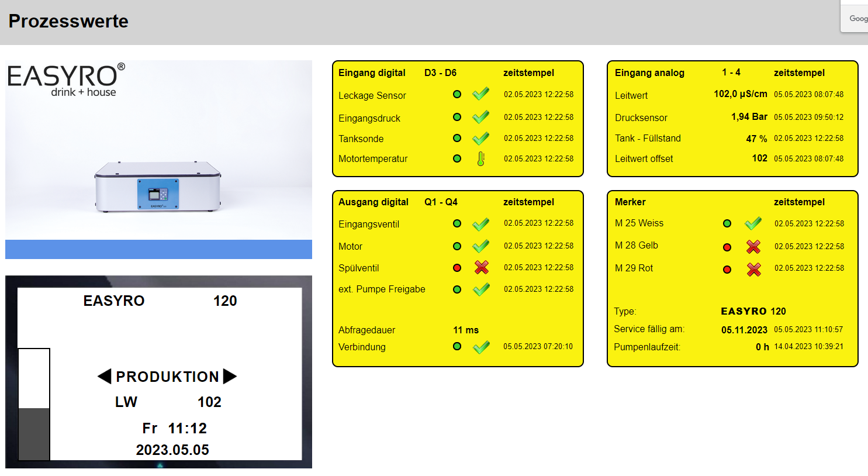Click the M 29 Rot red LED
Viewport: 868px width, 476px height.
[727, 270]
